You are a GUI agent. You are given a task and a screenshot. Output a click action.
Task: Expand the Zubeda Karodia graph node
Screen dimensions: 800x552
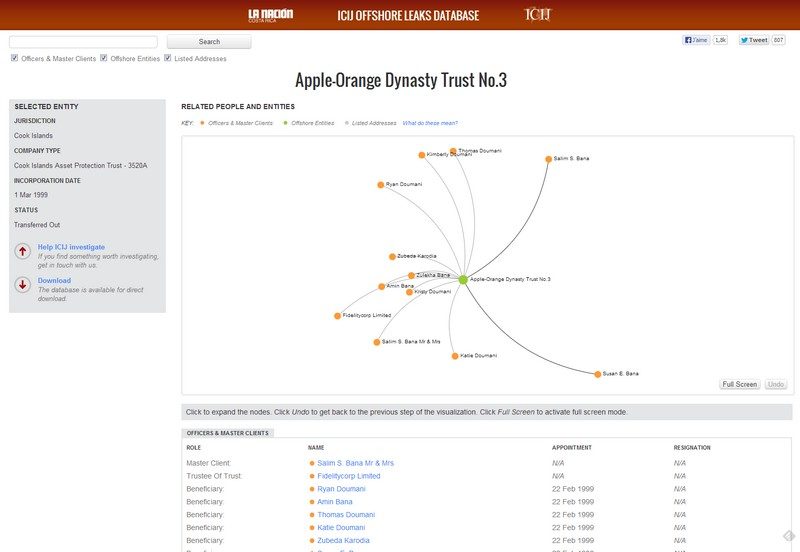click(392, 257)
